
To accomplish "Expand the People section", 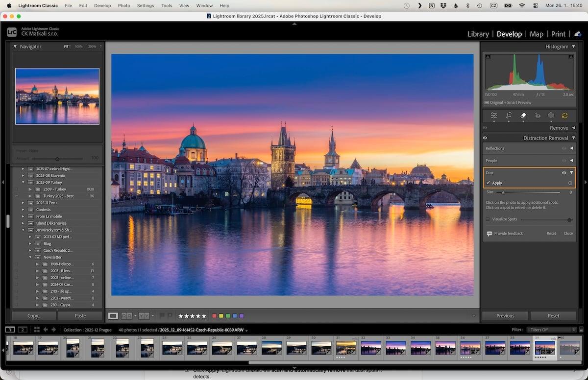I will (571, 160).
